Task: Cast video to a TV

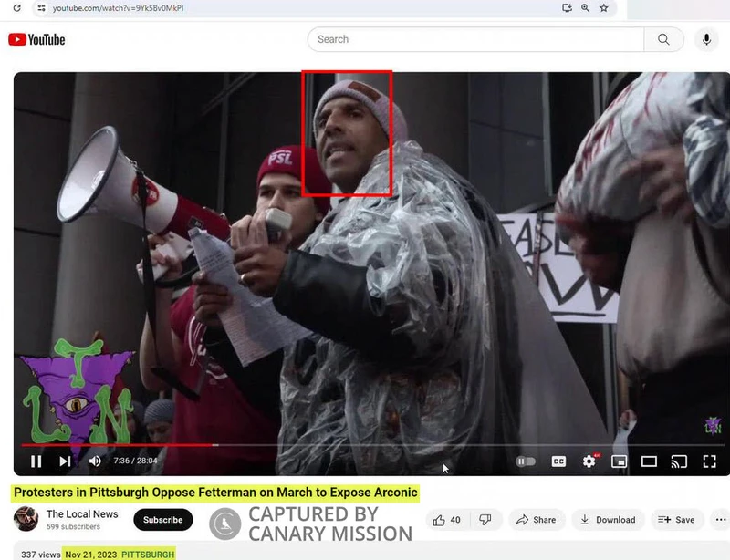Action: [x=679, y=461]
